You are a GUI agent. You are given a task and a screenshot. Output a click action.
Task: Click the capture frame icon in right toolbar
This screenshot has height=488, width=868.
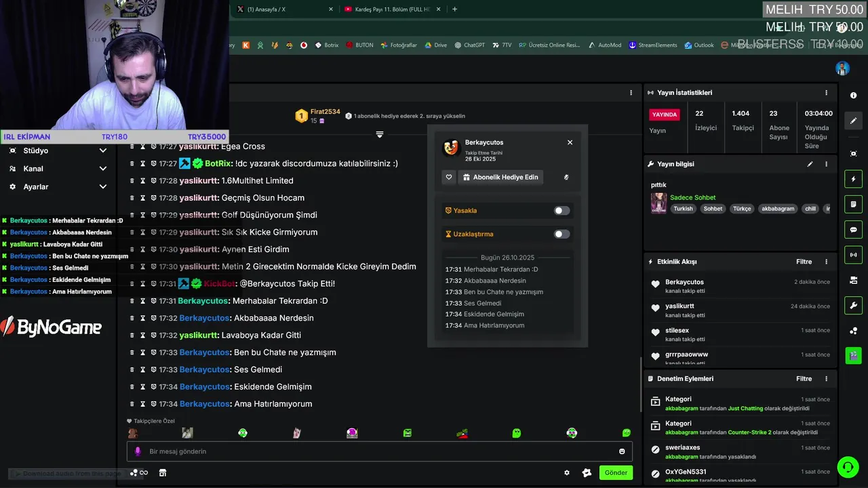click(854, 154)
